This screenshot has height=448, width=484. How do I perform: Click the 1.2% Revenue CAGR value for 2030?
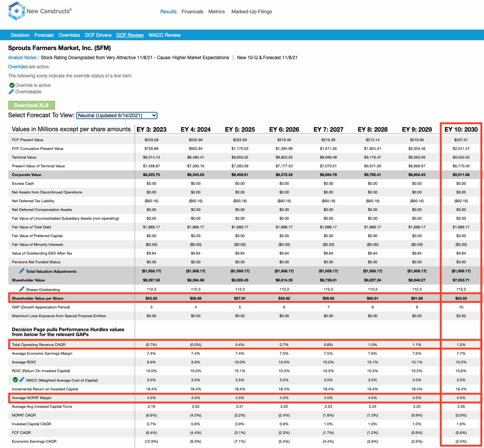click(461, 345)
